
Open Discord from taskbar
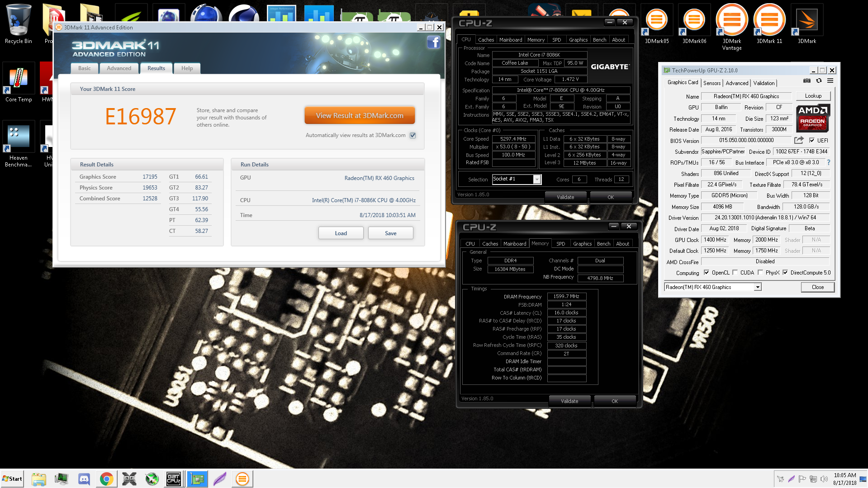coord(84,479)
